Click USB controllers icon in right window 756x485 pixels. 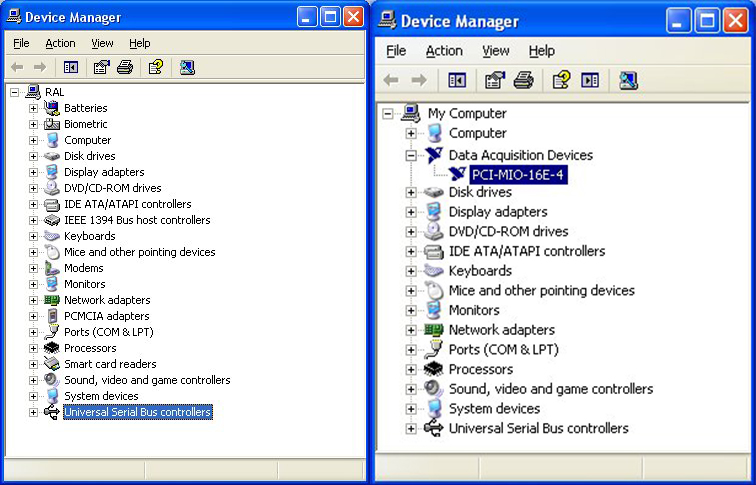click(433, 428)
